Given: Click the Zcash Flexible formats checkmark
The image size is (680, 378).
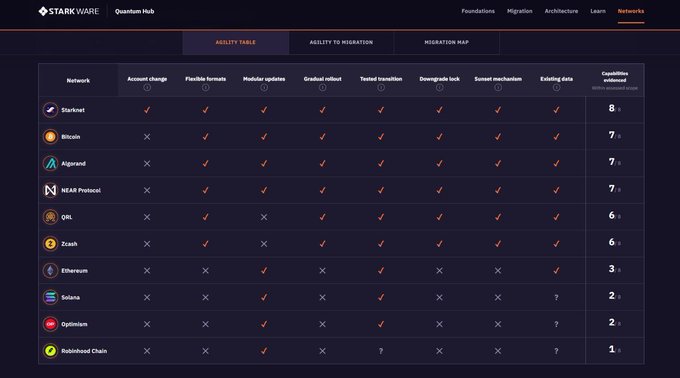Looking at the screenshot, I should 206,244.
